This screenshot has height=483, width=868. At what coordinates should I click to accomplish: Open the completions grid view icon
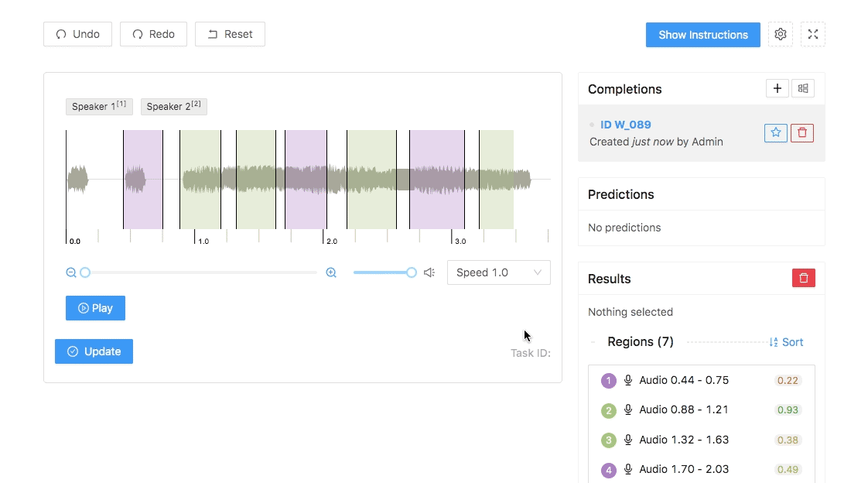coord(803,88)
